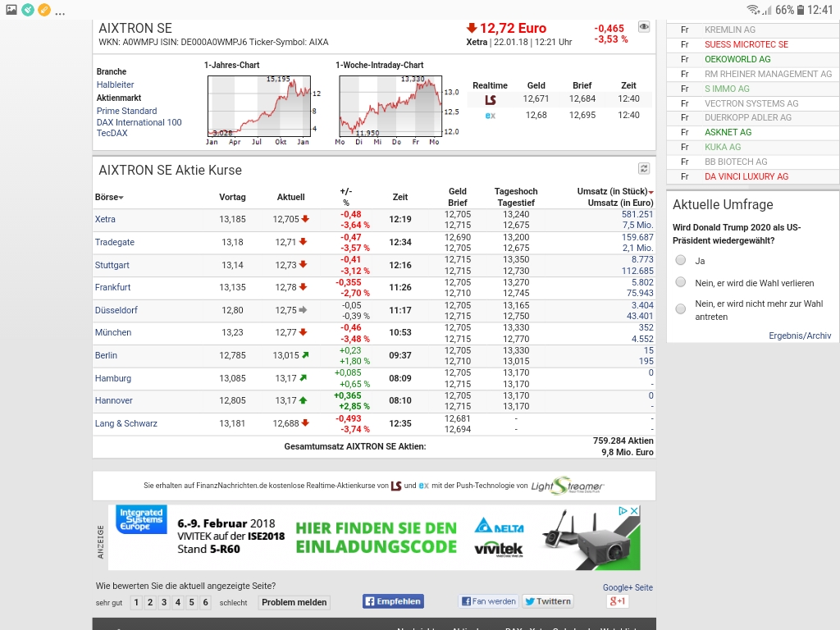Open the Google+ Seite link
The width and height of the screenshot is (840, 630).
tap(628, 587)
